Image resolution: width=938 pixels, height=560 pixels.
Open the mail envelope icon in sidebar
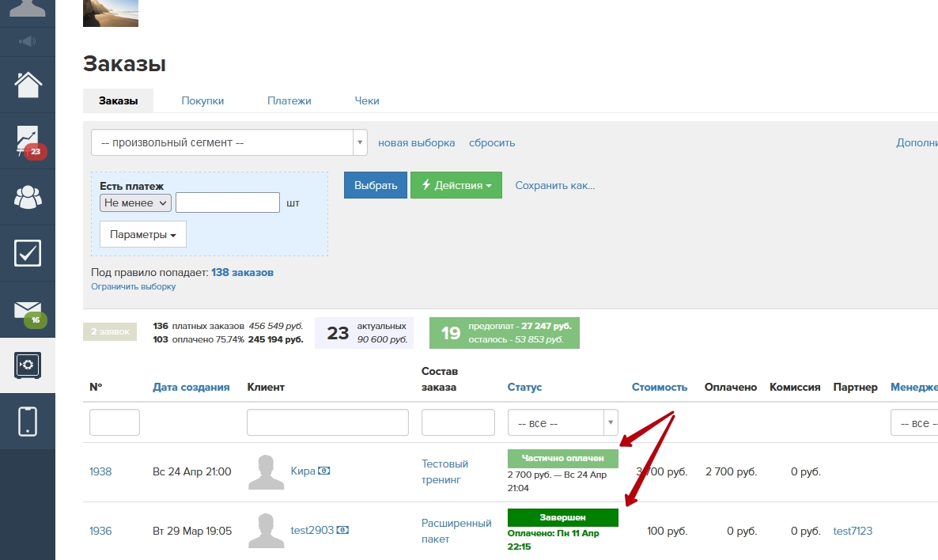pyautogui.click(x=28, y=309)
